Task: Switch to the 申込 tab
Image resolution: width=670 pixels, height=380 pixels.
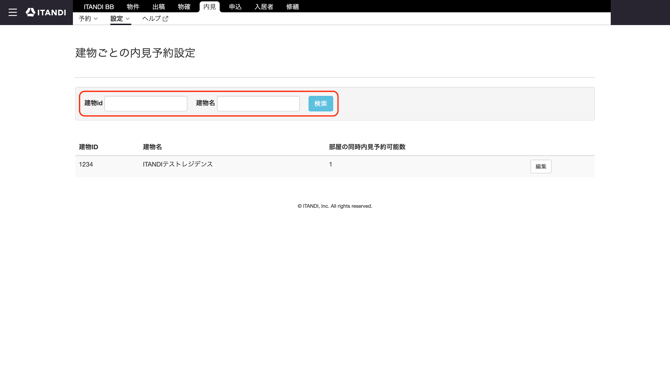Action: [x=235, y=7]
